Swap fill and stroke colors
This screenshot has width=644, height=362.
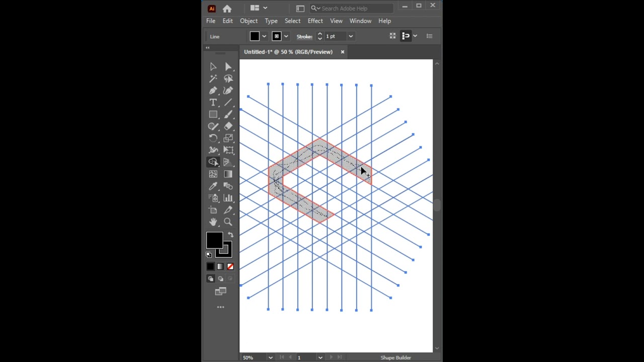tap(230, 235)
